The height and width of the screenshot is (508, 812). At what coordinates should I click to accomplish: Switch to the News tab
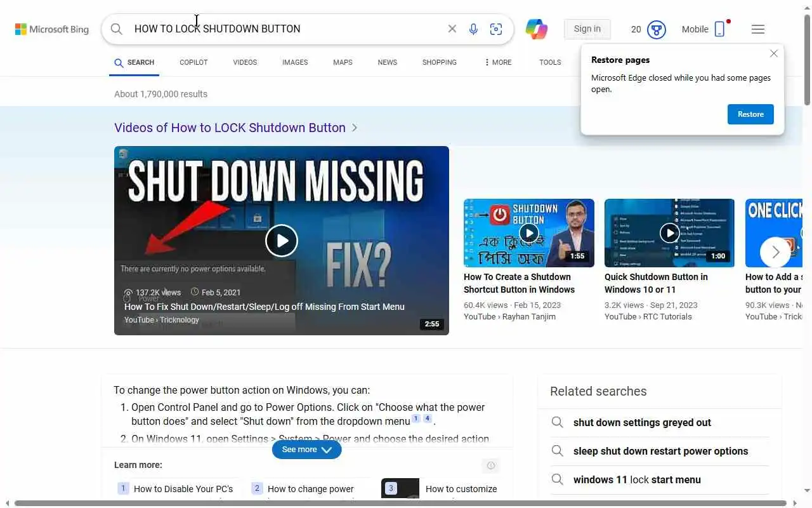click(387, 62)
